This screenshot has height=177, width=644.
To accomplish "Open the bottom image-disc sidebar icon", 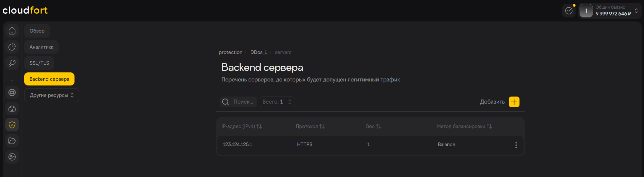I will tap(12, 157).
